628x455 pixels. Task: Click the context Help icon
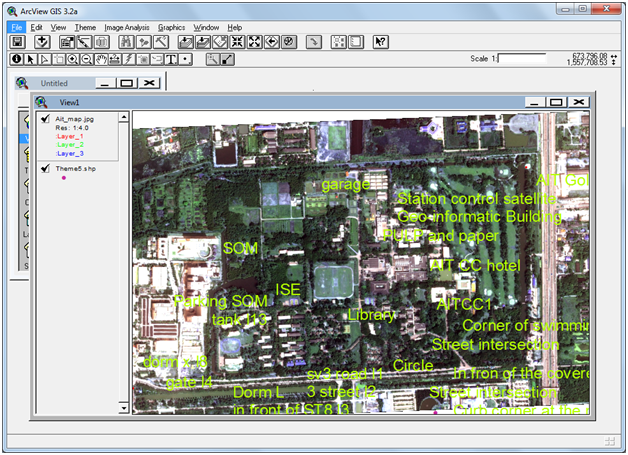[381, 42]
